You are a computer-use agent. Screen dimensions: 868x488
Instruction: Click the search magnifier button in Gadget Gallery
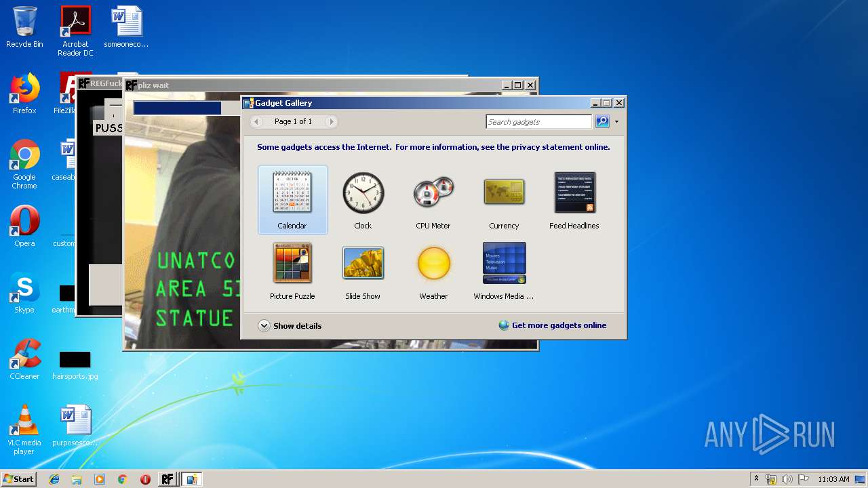[602, 121]
